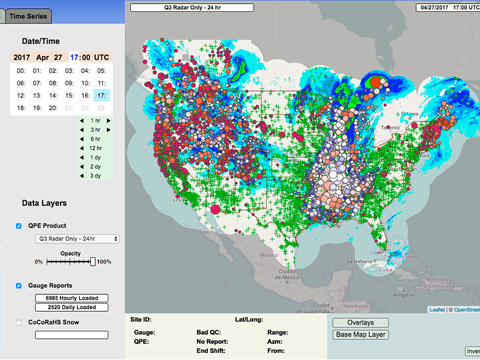Click the QPE Opacity slider handle
The image size is (480, 360).
coord(93,262)
